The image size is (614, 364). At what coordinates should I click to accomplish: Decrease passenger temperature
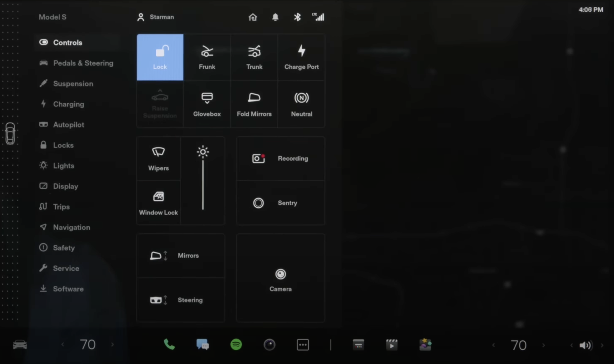click(x=494, y=345)
